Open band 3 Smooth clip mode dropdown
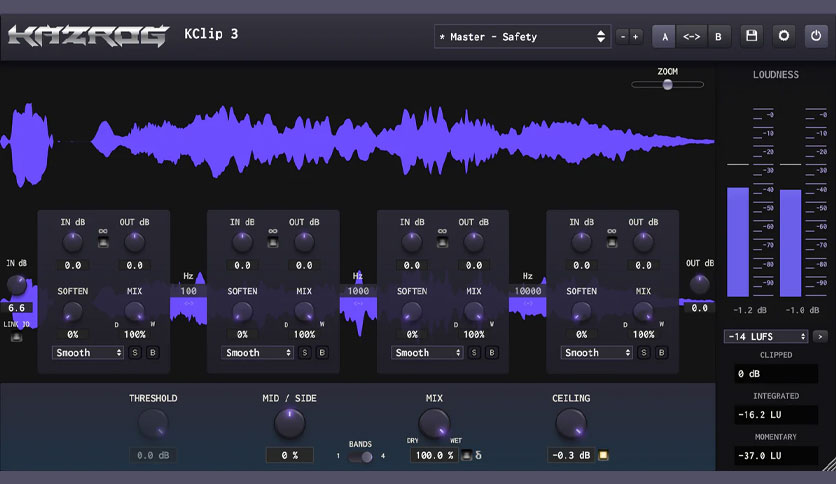 point(427,353)
